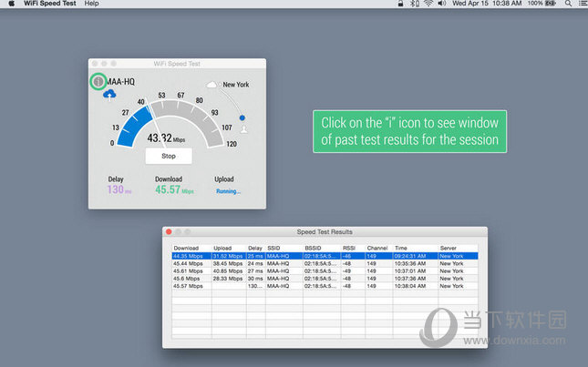Sort results by Delay column header
Viewport: 588px width, 367px height.
[255, 248]
